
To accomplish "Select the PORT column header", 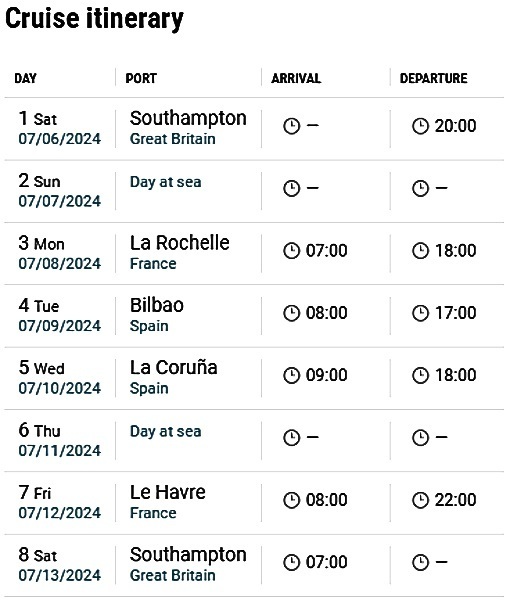I will pyautogui.click(x=141, y=78).
